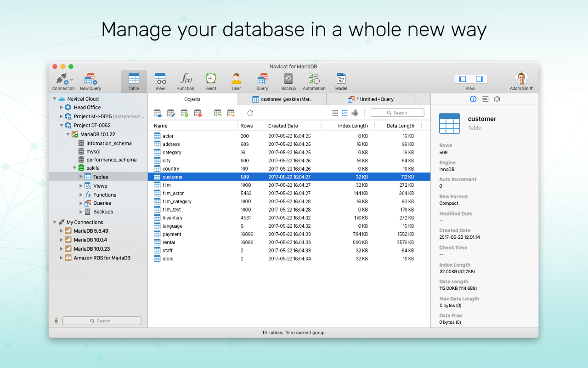The height and width of the screenshot is (368, 588).
Task: Toggle the left sidebar view button
Action: pos(463,79)
